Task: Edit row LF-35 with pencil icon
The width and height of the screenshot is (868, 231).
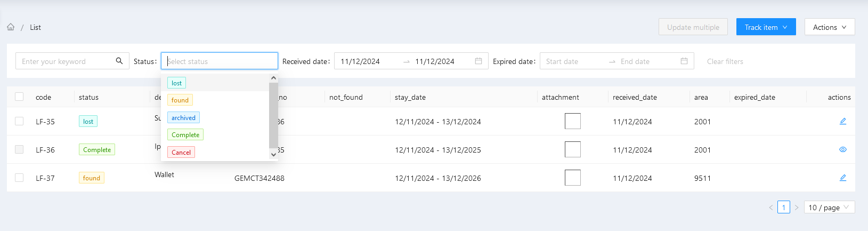Action: pos(843,121)
